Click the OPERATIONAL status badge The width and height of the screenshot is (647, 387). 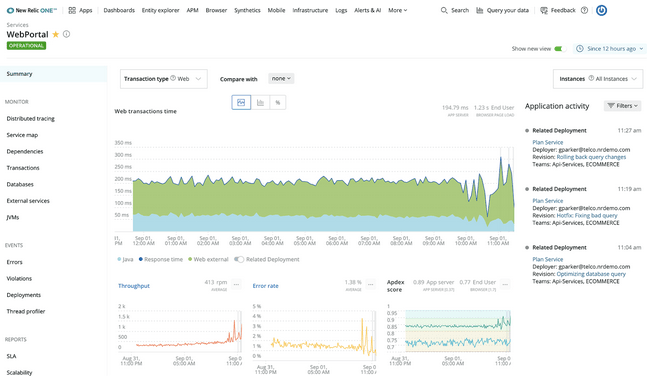pos(26,46)
